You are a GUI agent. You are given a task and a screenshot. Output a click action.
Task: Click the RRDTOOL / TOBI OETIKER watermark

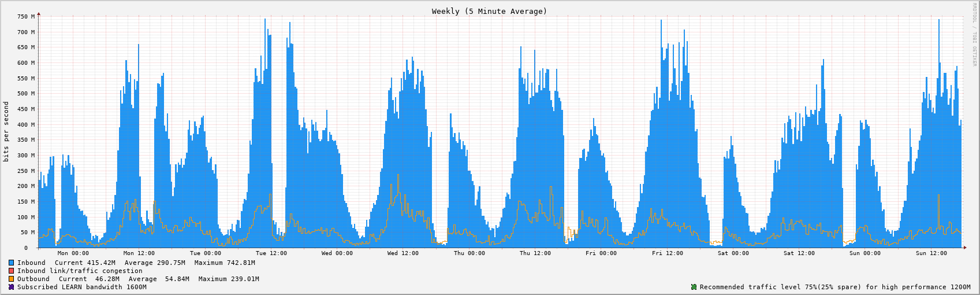tap(974, 34)
